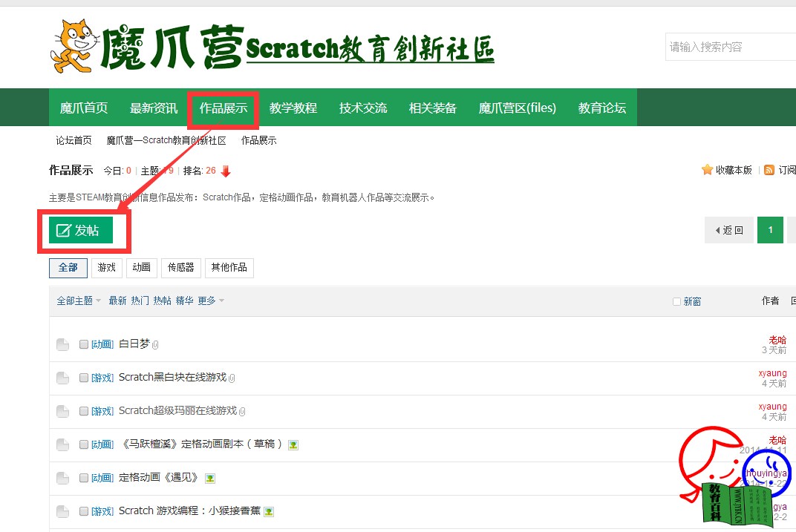The width and height of the screenshot is (796, 532).
Task: Open 魔爪营区(files) in the nav bar
Action: [x=518, y=108]
